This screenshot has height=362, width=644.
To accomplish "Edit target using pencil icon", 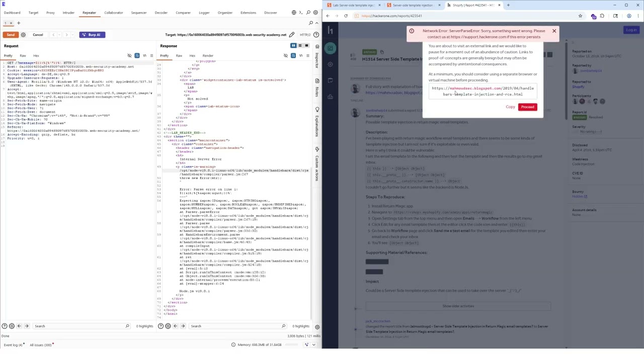I will click(x=291, y=35).
